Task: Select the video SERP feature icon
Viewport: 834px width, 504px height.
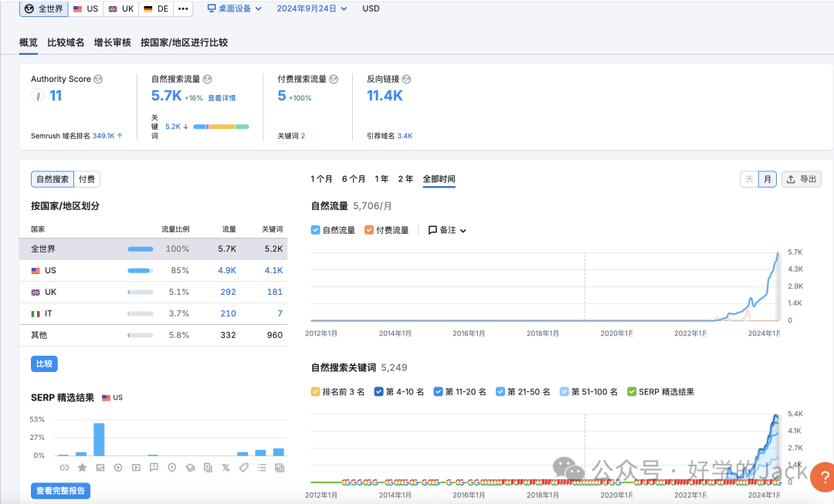Action: tap(118, 467)
